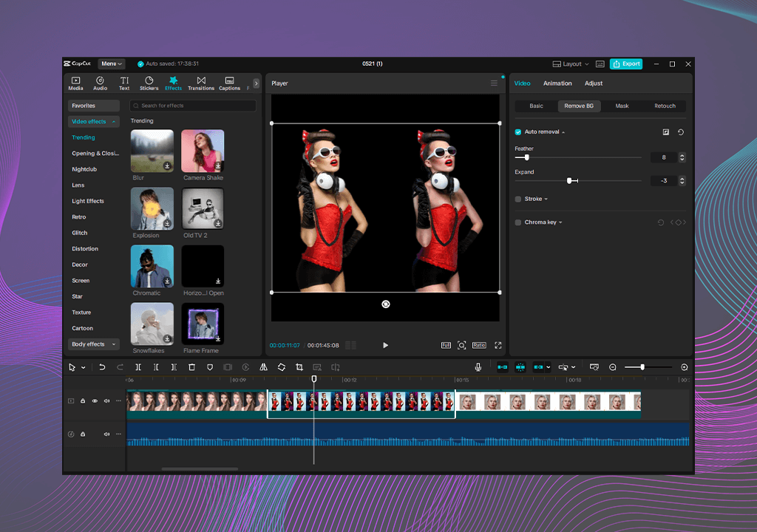Lock the audio track
Screen dimensions: 757x532
83,434
